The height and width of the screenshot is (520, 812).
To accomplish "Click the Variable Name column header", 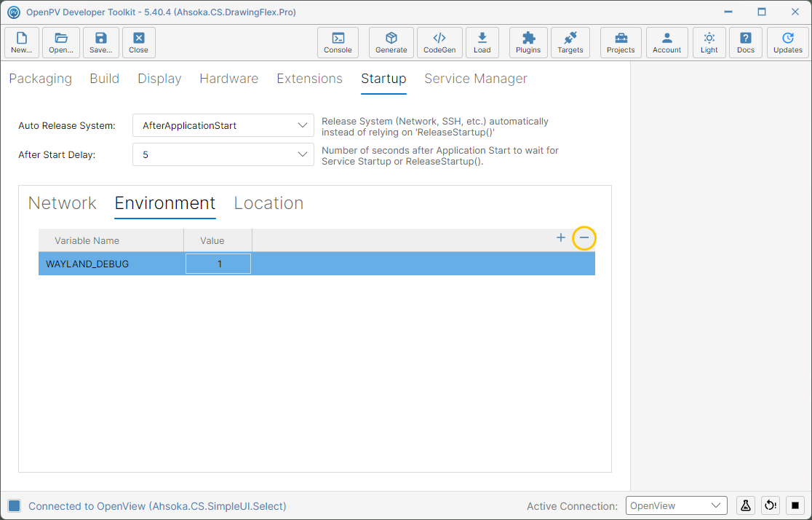I will click(x=111, y=240).
